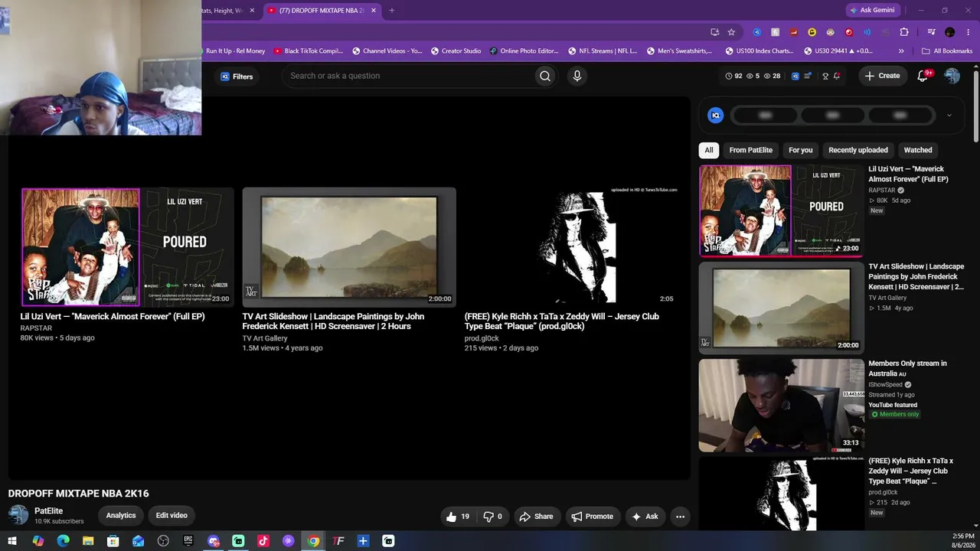Open channel Analytics
The width and height of the screenshot is (980, 551).
[x=121, y=516]
